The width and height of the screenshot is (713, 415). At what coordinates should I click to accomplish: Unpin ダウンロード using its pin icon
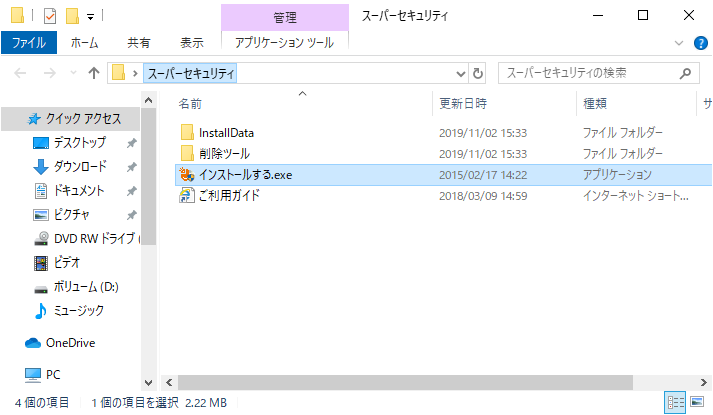coord(131,167)
